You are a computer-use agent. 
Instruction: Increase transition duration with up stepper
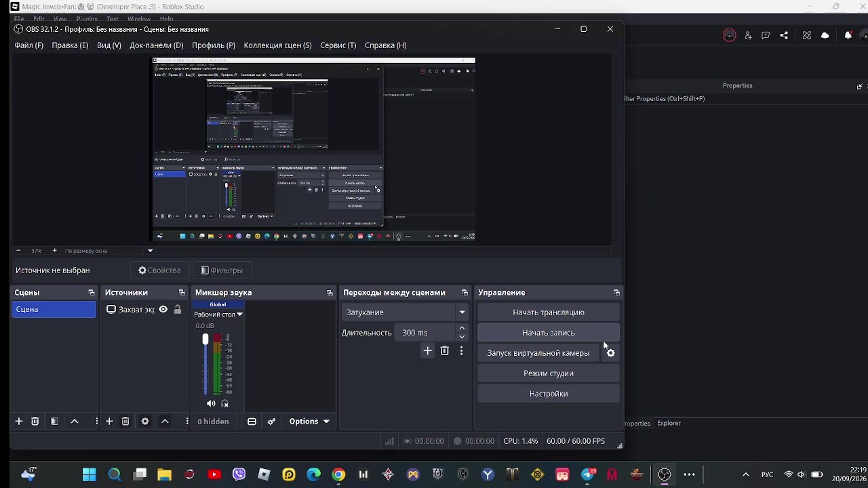click(x=462, y=329)
